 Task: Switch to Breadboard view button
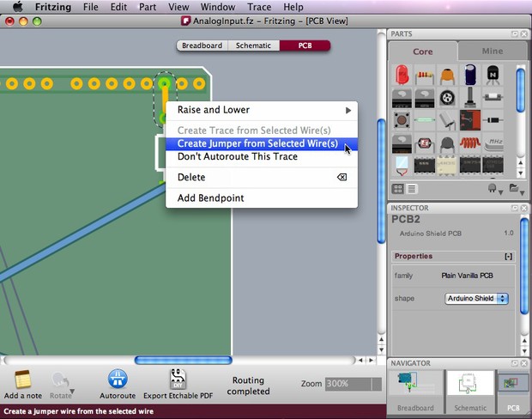(203, 46)
